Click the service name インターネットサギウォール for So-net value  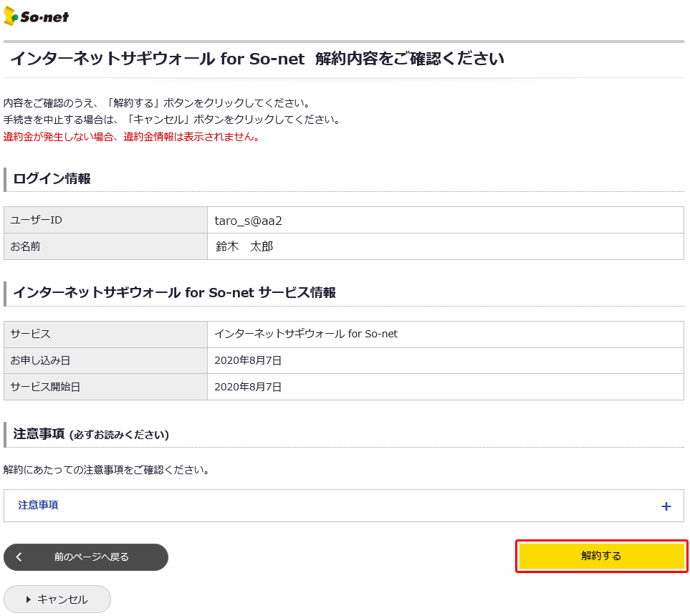[306, 334]
